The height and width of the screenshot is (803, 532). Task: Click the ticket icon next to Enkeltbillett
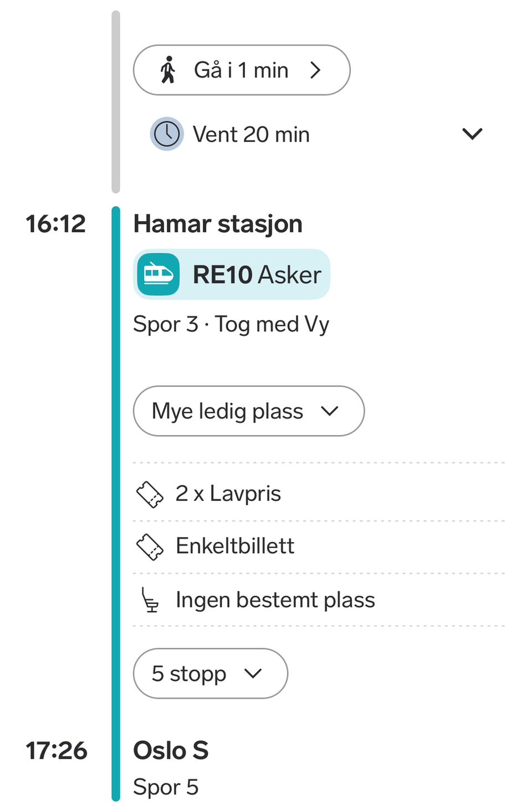click(x=150, y=547)
